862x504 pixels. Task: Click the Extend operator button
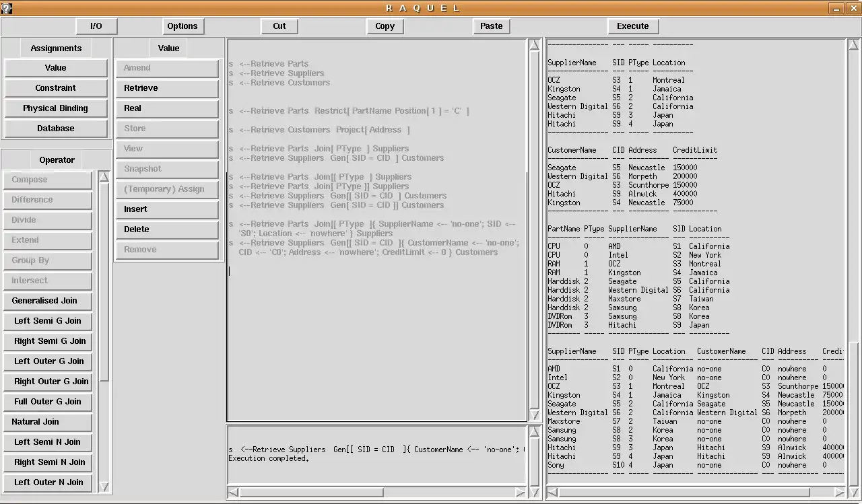coord(48,240)
